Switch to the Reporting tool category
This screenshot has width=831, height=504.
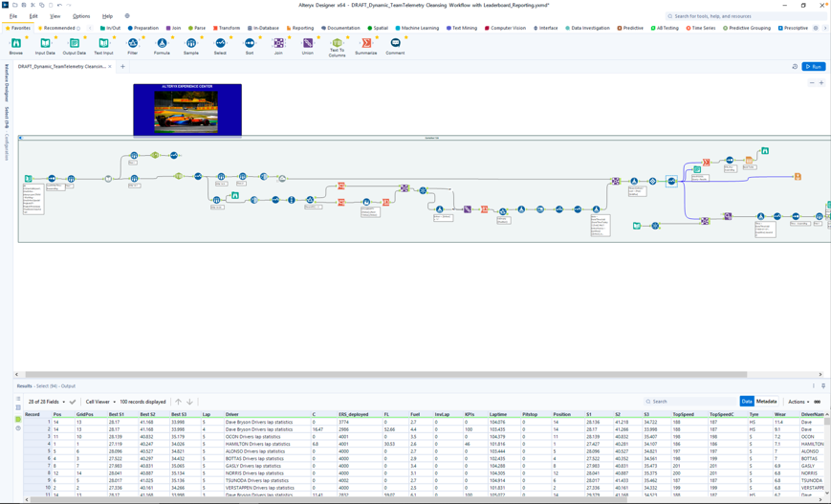point(300,28)
